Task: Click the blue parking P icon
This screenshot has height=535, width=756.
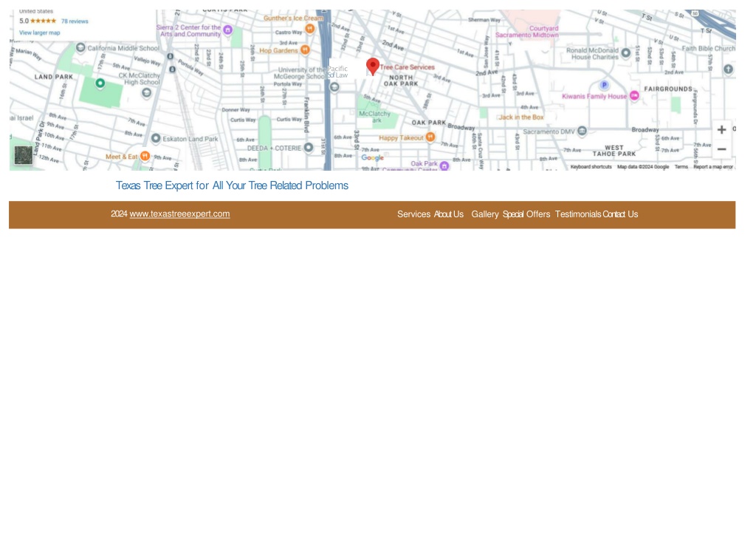Action: click(604, 86)
